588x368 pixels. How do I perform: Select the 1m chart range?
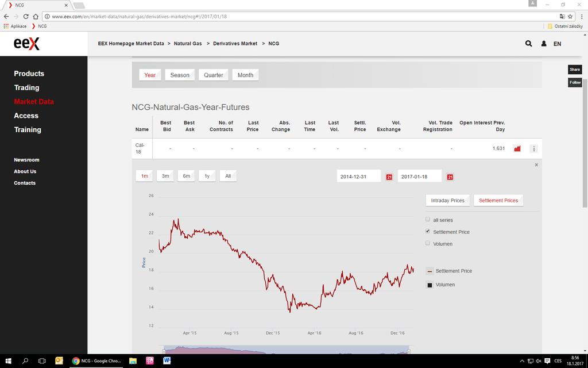144,176
